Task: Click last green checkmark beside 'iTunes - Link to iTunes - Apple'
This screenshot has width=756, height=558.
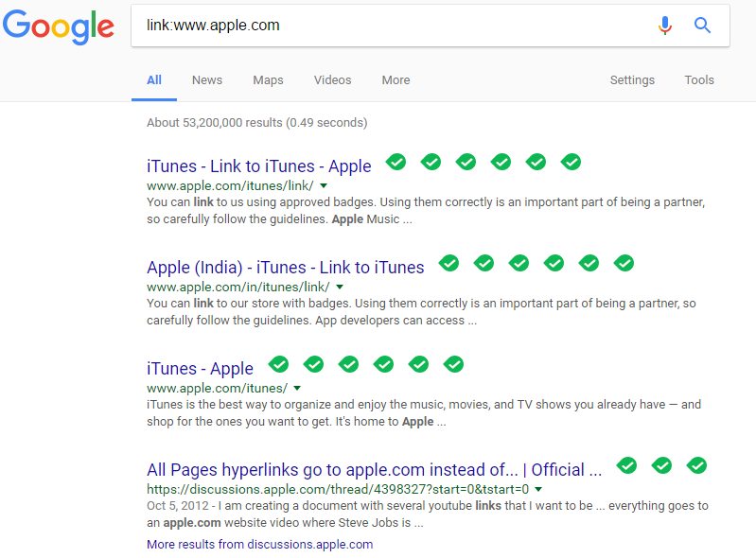Action: pos(571,162)
